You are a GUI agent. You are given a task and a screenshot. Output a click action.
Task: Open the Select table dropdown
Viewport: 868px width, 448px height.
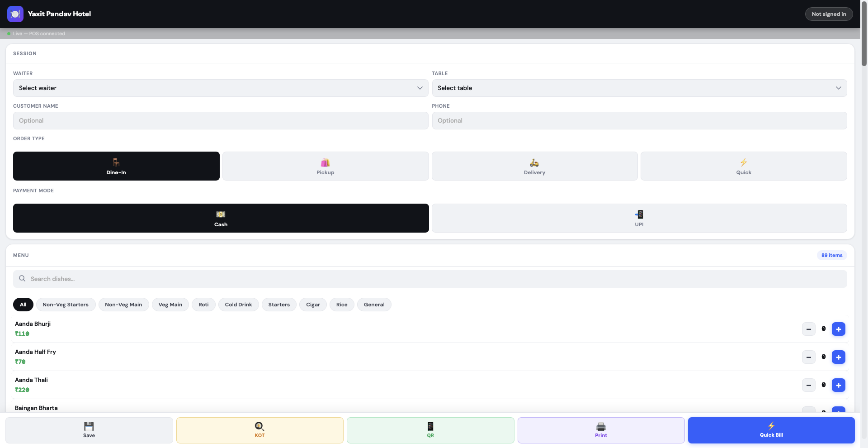tap(639, 88)
